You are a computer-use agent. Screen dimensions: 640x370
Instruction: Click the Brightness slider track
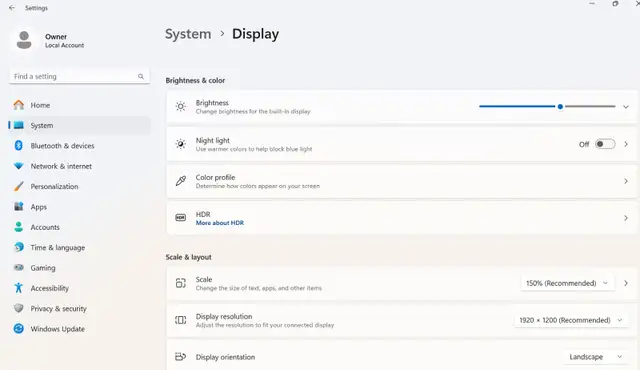pos(547,106)
